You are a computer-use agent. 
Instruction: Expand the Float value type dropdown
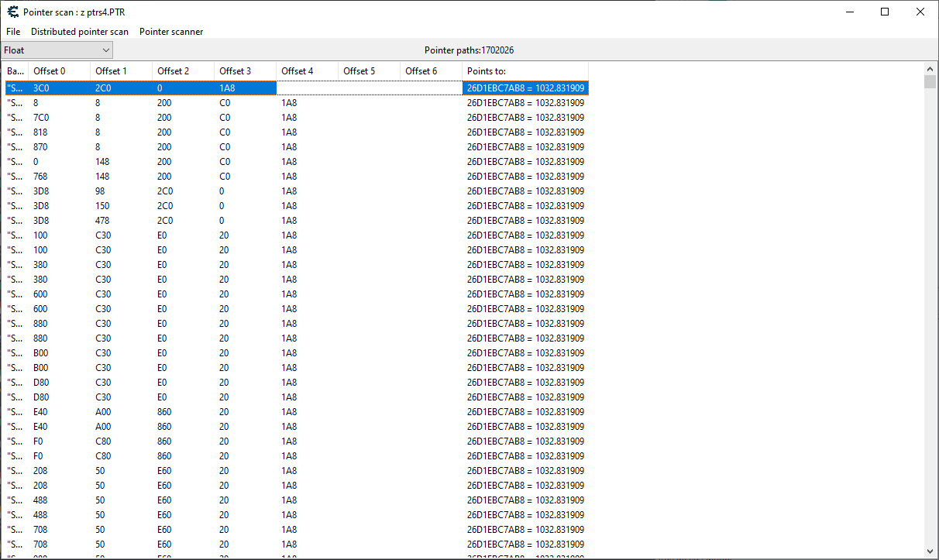tap(57, 50)
